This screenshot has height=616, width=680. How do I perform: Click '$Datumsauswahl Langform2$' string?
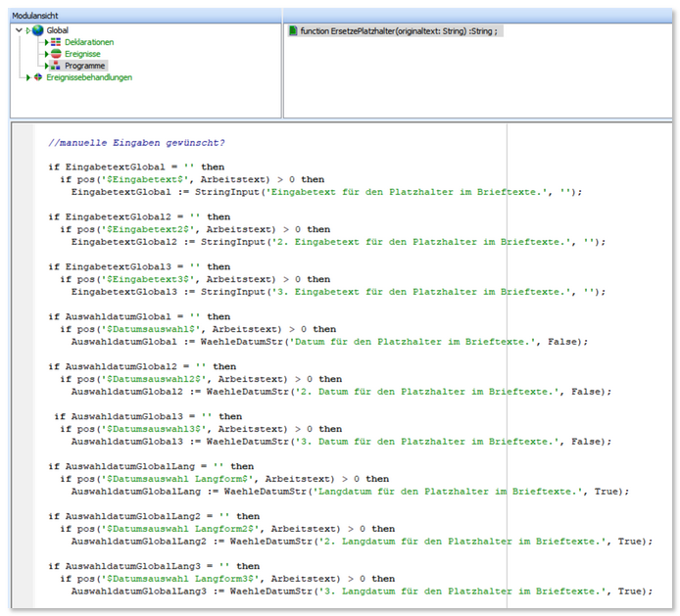point(181,529)
